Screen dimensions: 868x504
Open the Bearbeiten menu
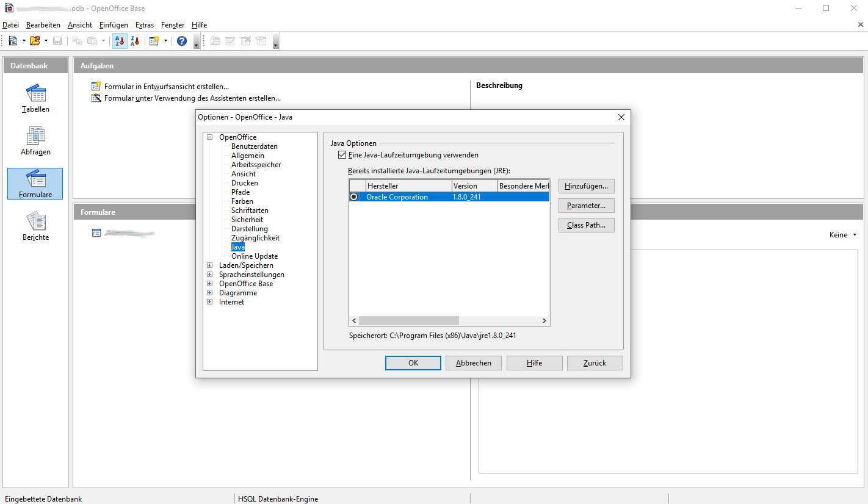[43, 25]
